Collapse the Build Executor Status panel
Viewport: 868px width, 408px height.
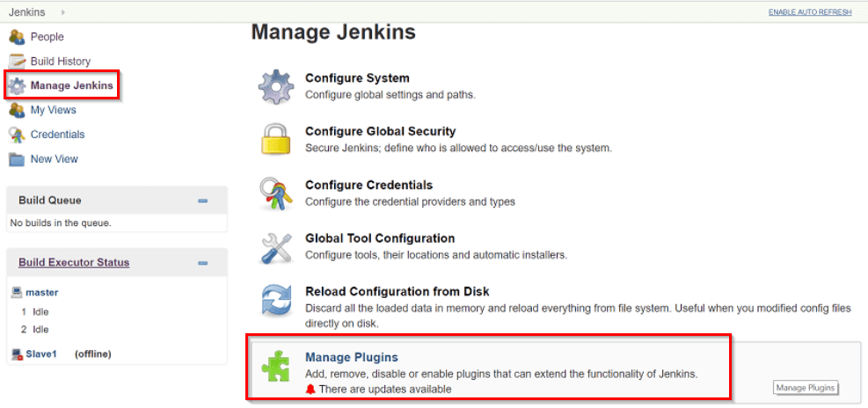tap(202, 263)
